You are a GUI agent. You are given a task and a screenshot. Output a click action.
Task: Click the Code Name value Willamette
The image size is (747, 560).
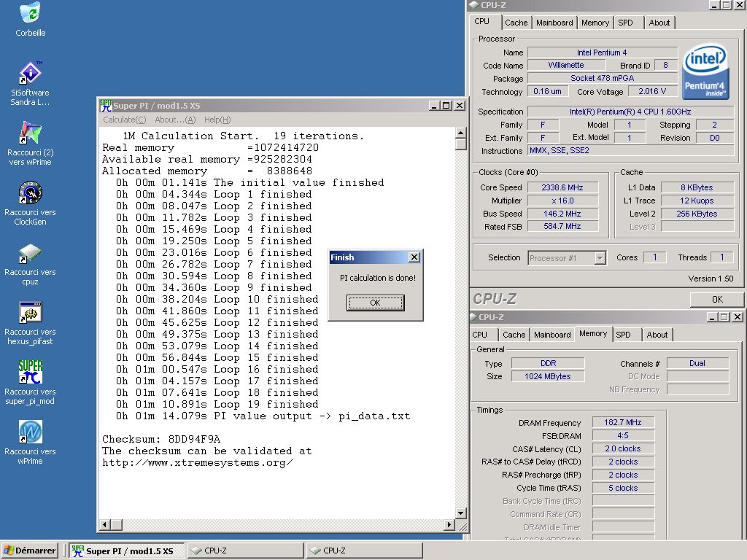tap(566, 65)
